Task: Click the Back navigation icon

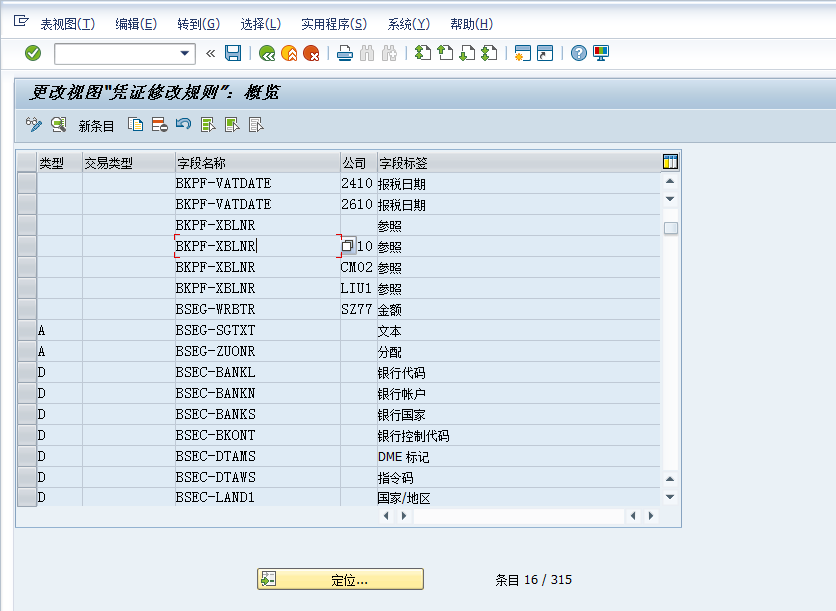Action: pyautogui.click(x=266, y=54)
